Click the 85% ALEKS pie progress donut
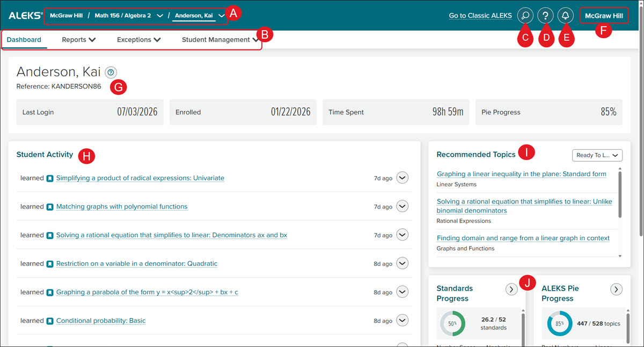 [559, 324]
